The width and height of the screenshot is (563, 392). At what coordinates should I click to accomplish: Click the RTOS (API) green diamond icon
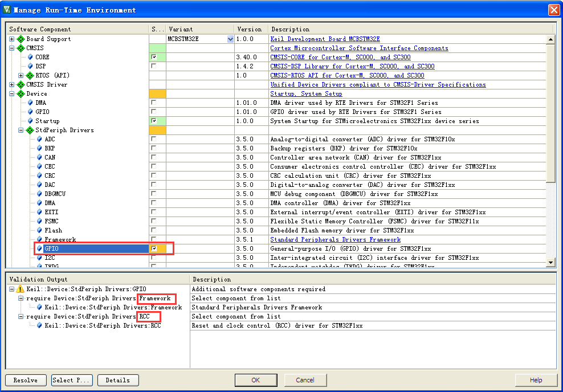pyautogui.click(x=30, y=75)
